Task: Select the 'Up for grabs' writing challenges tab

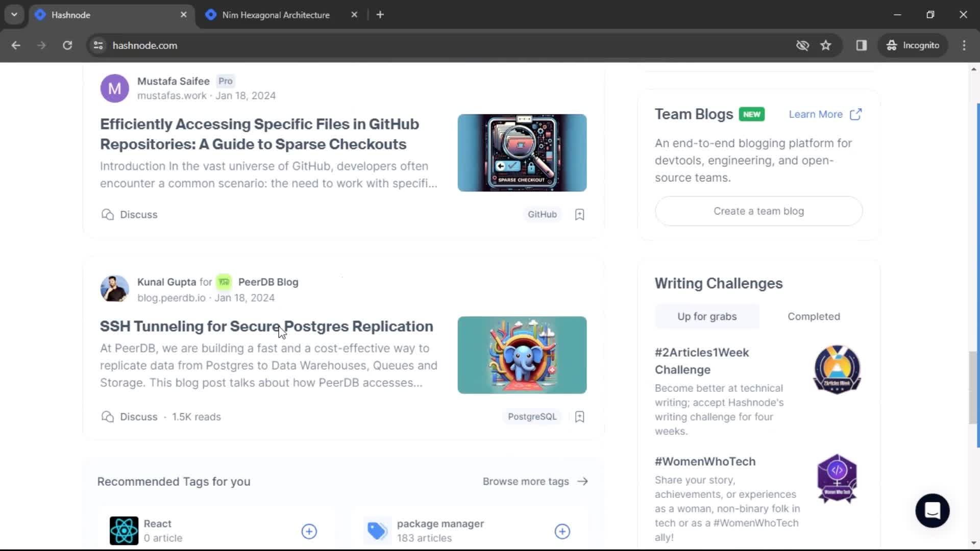Action: pyautogui.click(x=707, y=316)
